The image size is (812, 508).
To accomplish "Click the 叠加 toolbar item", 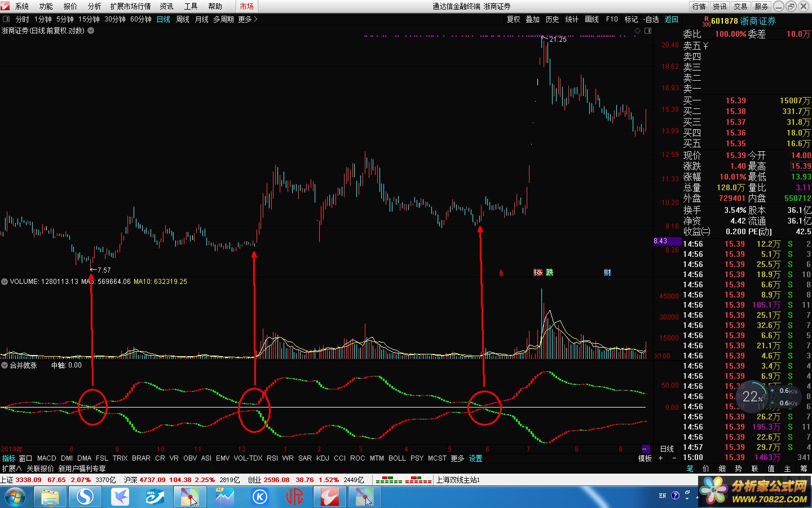I will [x=533, y=19].
